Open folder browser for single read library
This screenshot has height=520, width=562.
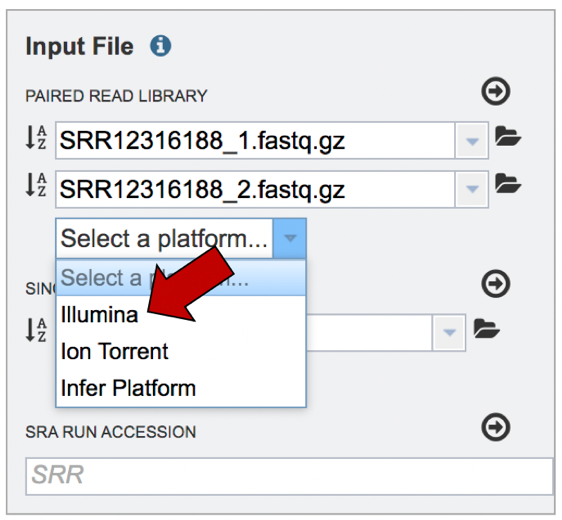pyautogui.click(x=486, y=328)
